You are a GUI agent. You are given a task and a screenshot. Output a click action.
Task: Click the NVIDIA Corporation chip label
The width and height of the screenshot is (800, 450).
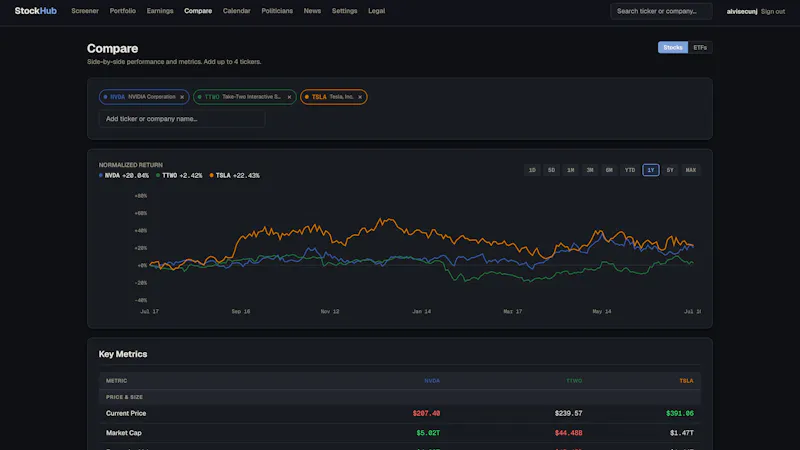[152, 97]
